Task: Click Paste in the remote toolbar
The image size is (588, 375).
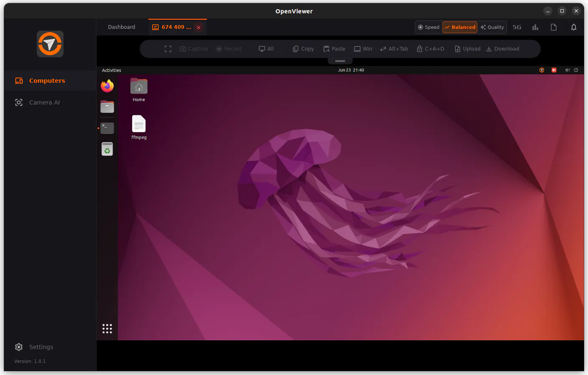Action: click(x=334, y=49)
